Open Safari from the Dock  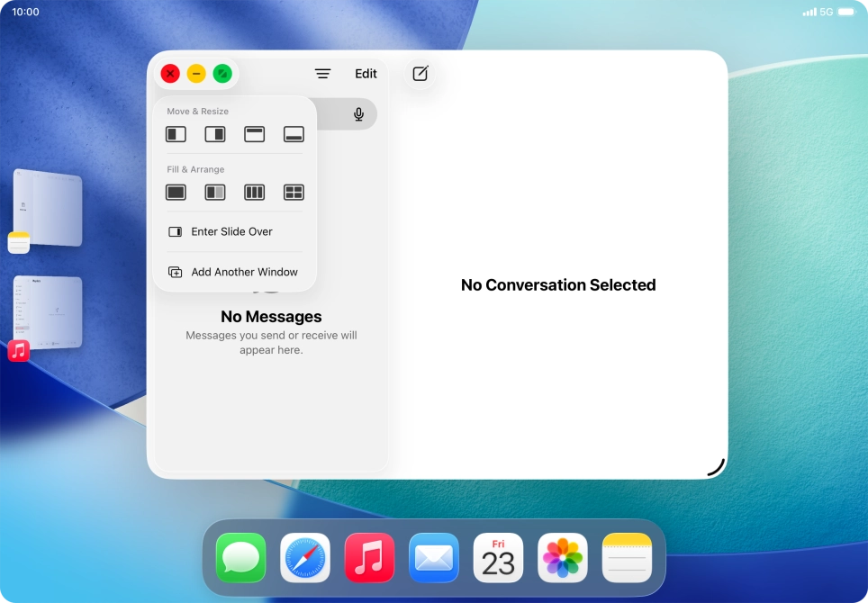304,557
